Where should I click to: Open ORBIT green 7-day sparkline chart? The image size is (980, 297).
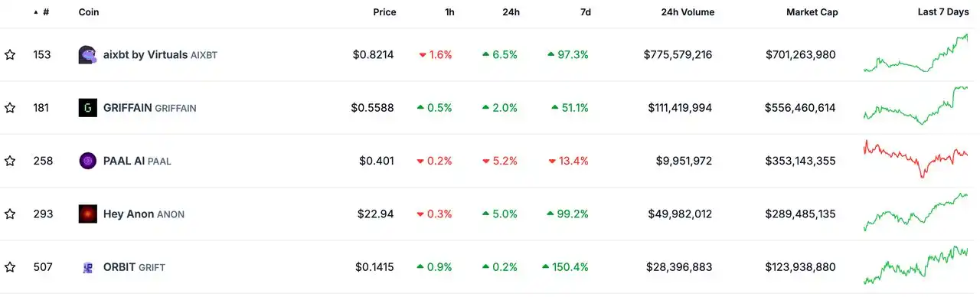pos(916,265)
